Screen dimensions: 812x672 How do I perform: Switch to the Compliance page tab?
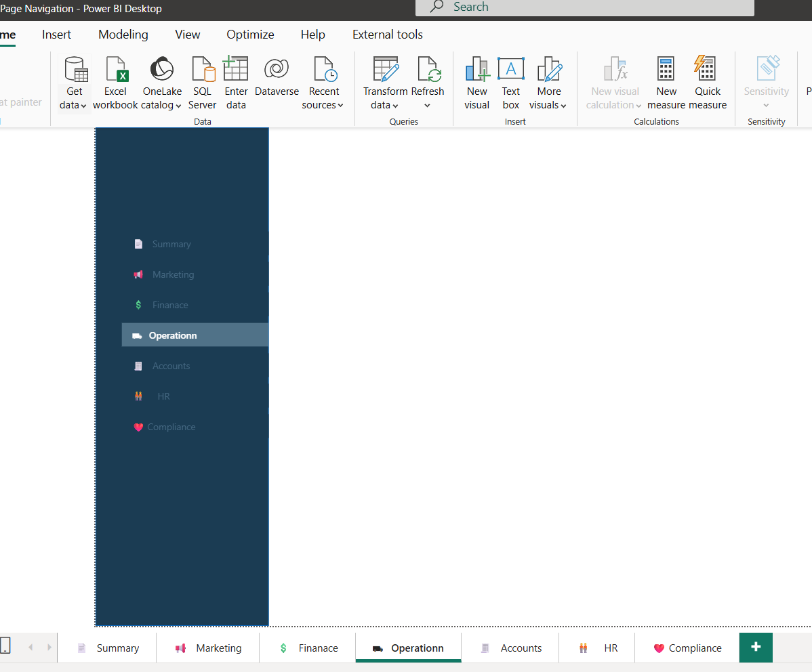click(687, 648)
